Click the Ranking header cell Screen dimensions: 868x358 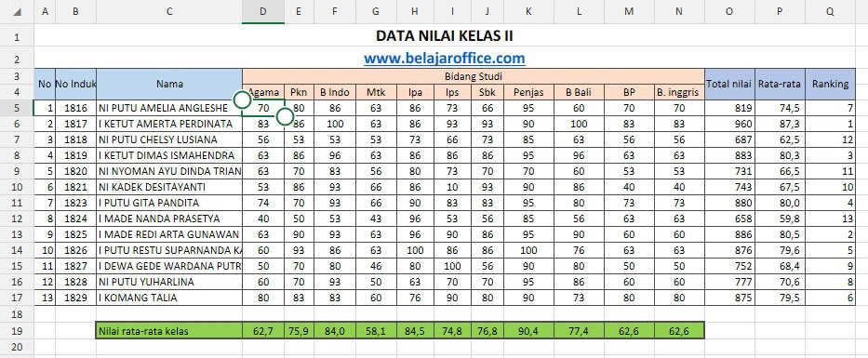click(x=830, y=84)
